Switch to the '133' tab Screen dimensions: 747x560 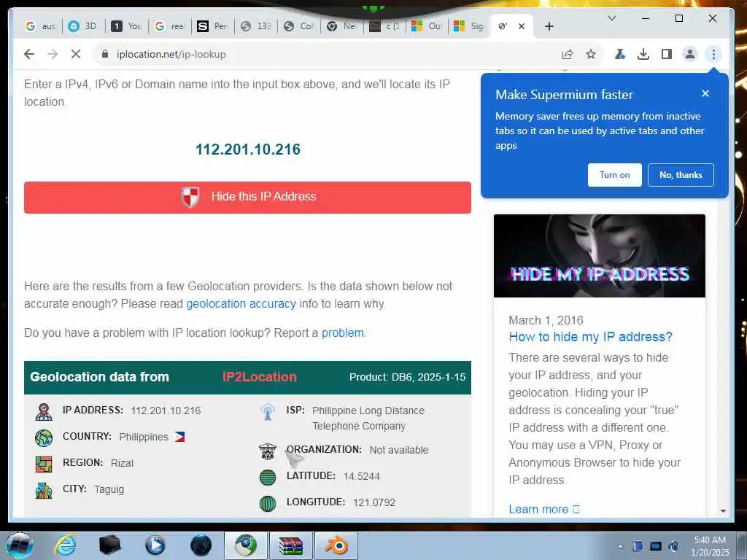(256, 26)
